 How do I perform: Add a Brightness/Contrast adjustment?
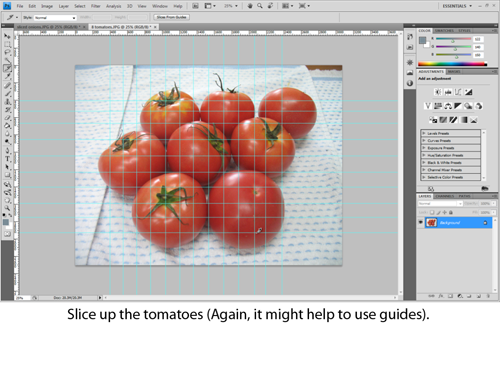click(438, 92)
